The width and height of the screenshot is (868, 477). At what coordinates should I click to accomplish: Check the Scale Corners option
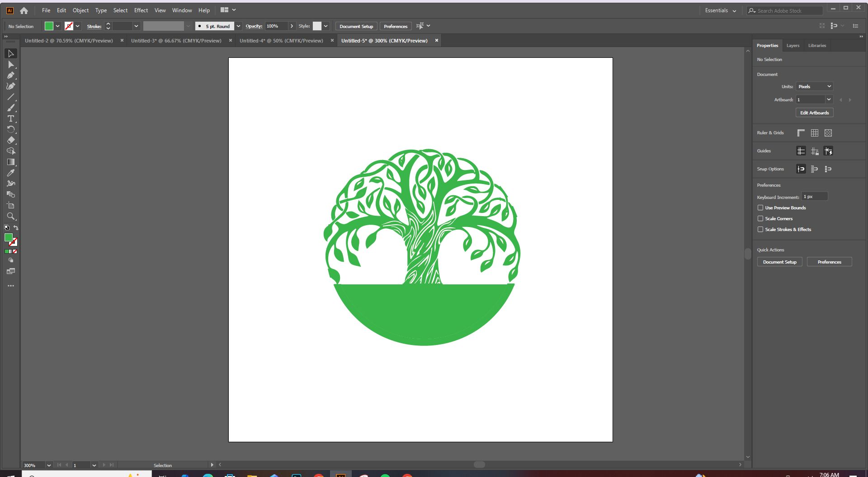click(760, 219)
